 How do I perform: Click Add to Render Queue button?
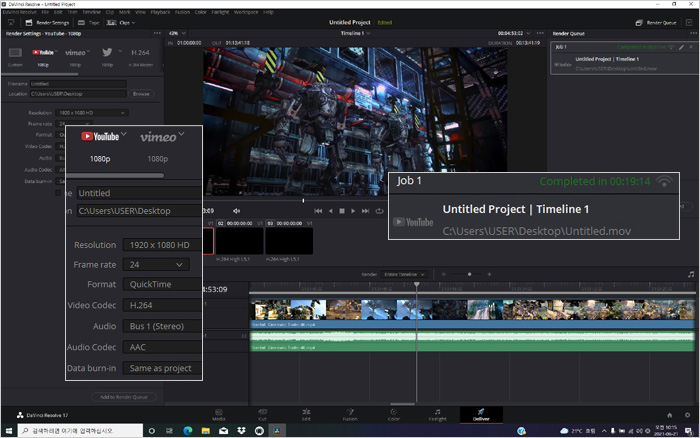[124, 397]
